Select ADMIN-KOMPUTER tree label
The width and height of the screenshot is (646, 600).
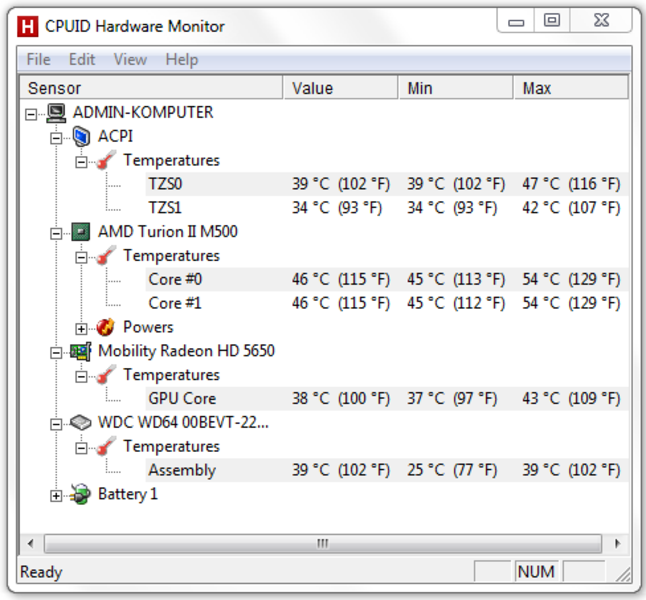pyautogui.click(x=143, y=112)
